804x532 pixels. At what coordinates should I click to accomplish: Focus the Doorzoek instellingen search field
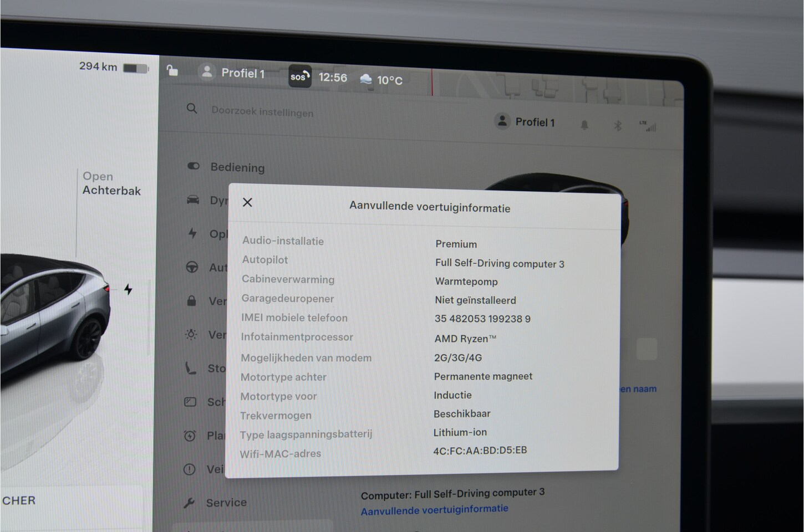click(262, 112)
